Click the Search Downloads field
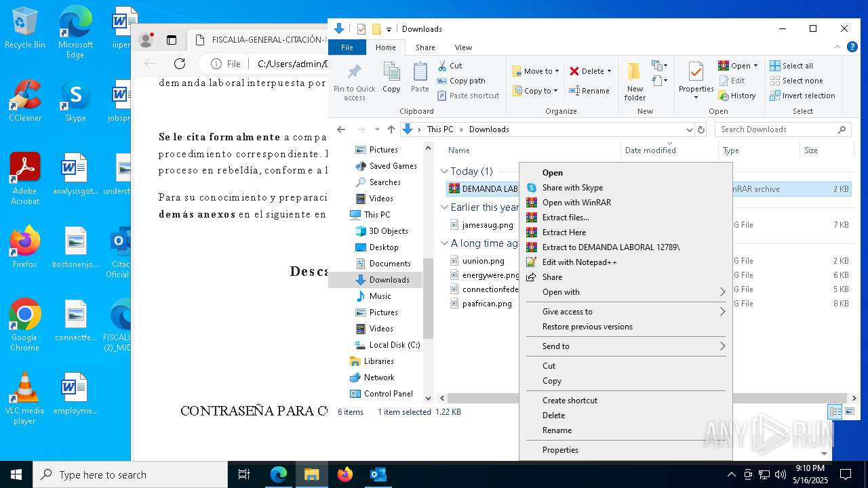Screen dimensions: 868x488 pyautogui.click(x=783, y=129)
